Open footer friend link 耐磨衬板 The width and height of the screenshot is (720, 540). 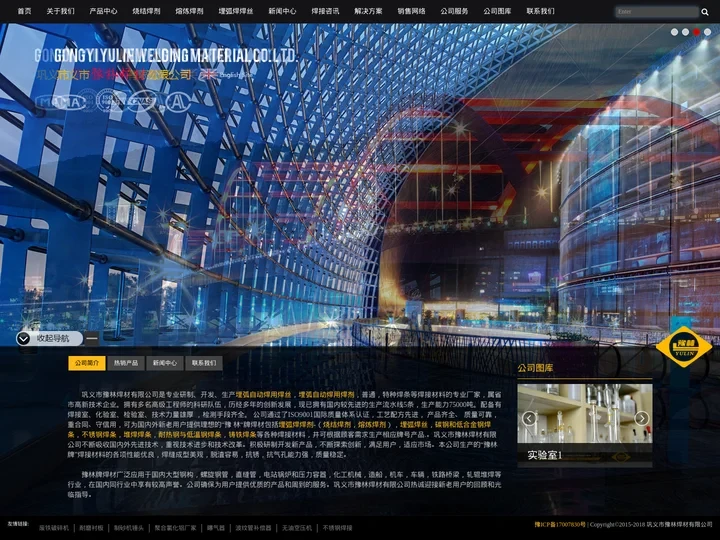pos(91,528)
